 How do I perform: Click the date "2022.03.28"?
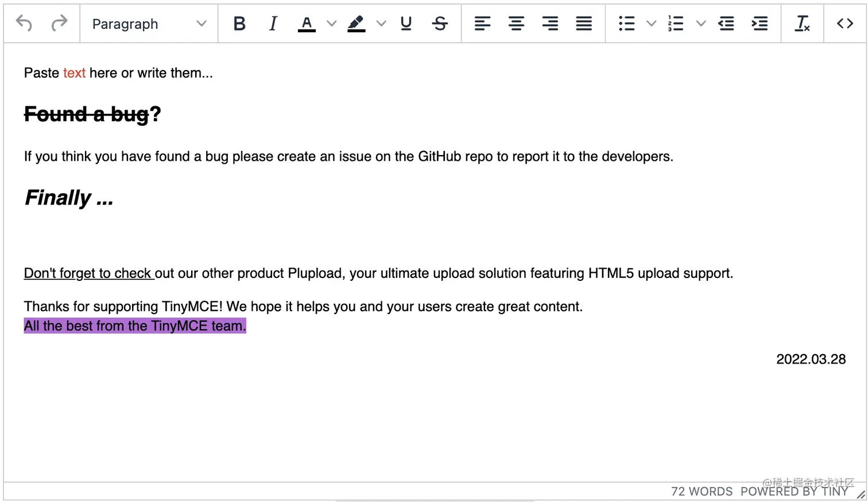coord(811,359)
